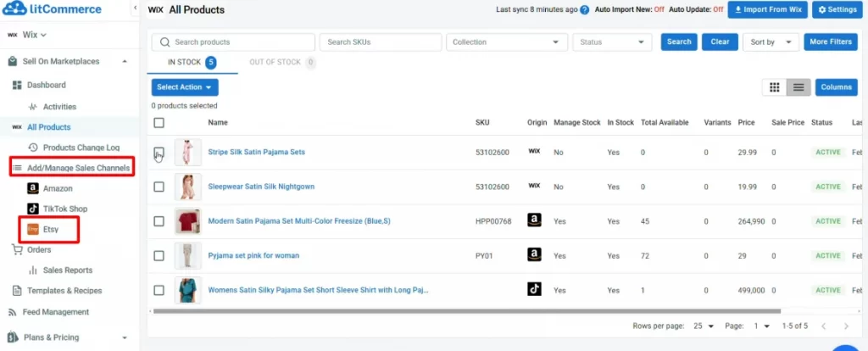The width and height of the screenshot is (868, 351).
Task: Open the Page number dropdown
Action: coord(762,326)
